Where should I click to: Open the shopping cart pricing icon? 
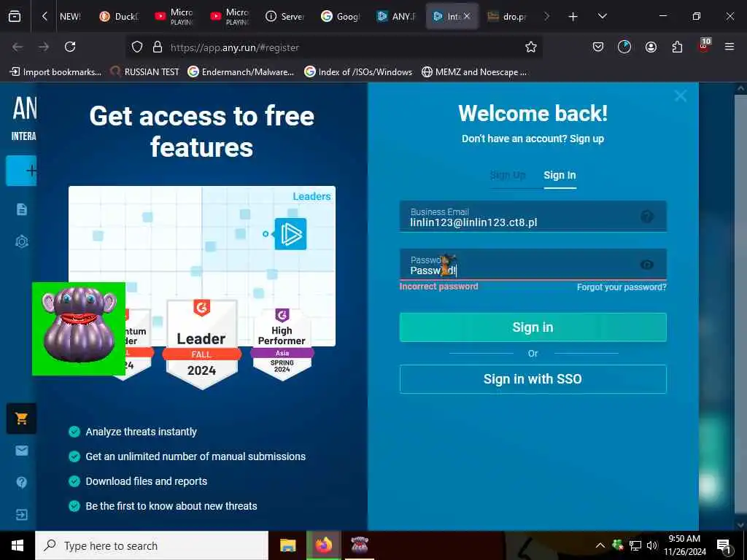(x=21, y=419)
